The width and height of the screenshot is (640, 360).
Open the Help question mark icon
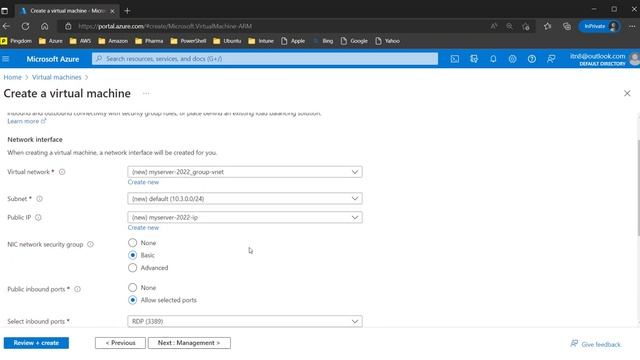click(531, 59)
